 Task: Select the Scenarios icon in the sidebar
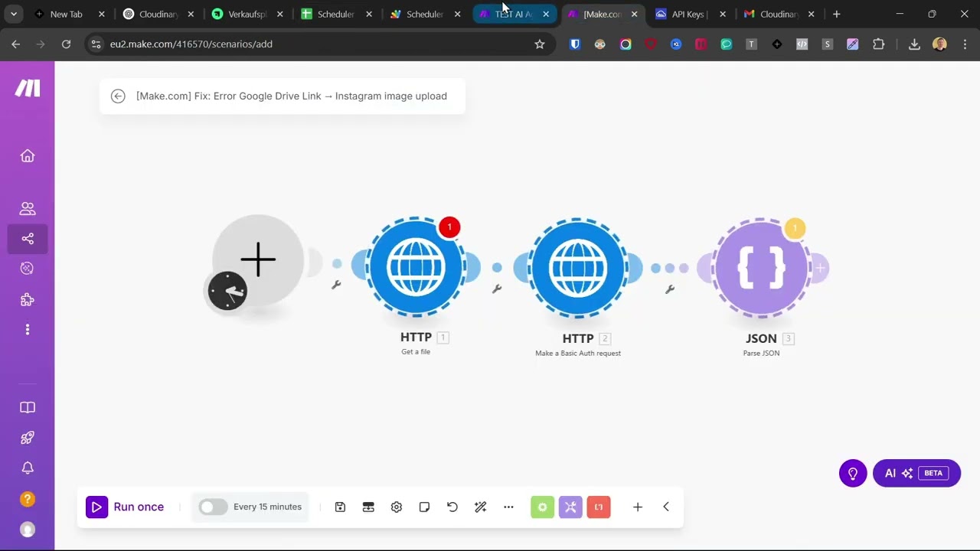click(x=28, y=238)
